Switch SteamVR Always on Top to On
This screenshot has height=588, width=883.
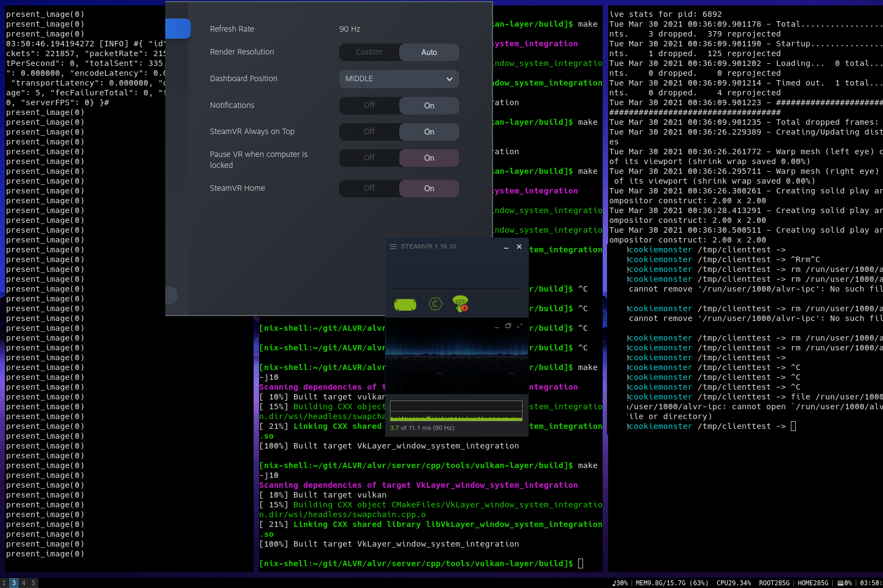(429, 132)
